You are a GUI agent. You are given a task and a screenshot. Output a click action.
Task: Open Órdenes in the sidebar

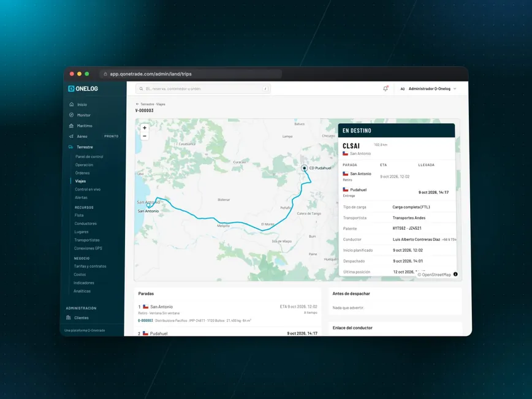pyautogui.click(x=83, y=173)
